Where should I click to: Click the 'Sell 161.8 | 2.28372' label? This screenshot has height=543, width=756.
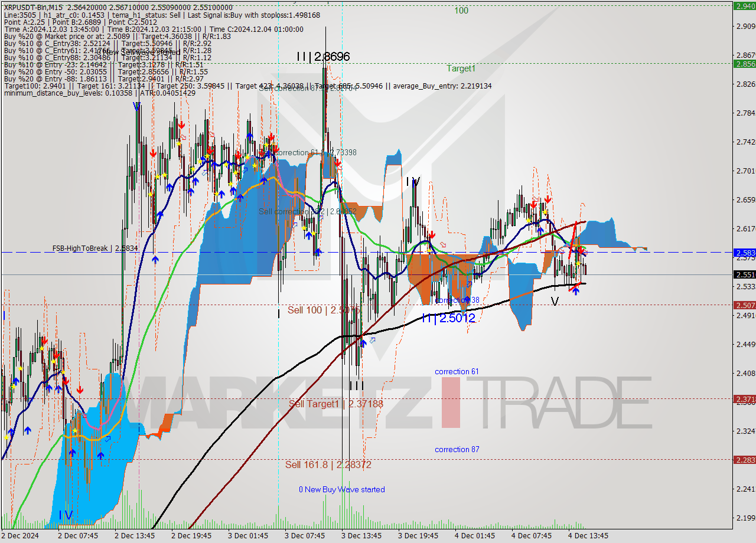click(328, 465)
